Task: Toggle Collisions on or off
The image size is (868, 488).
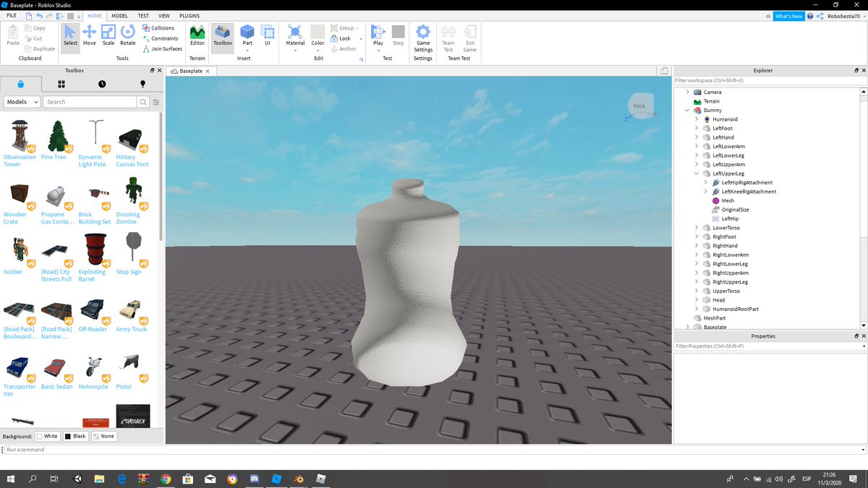Action: (158, 28)
